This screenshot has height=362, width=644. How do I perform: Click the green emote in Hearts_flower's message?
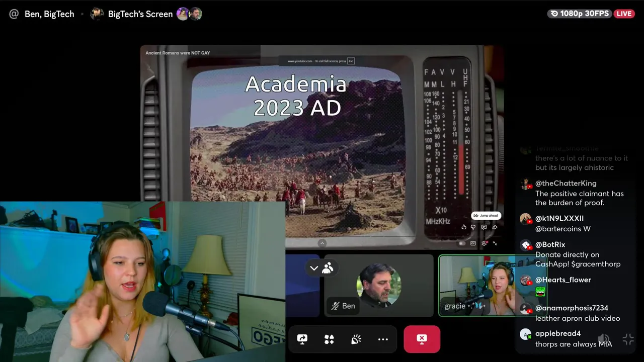[x=540, y=291]
